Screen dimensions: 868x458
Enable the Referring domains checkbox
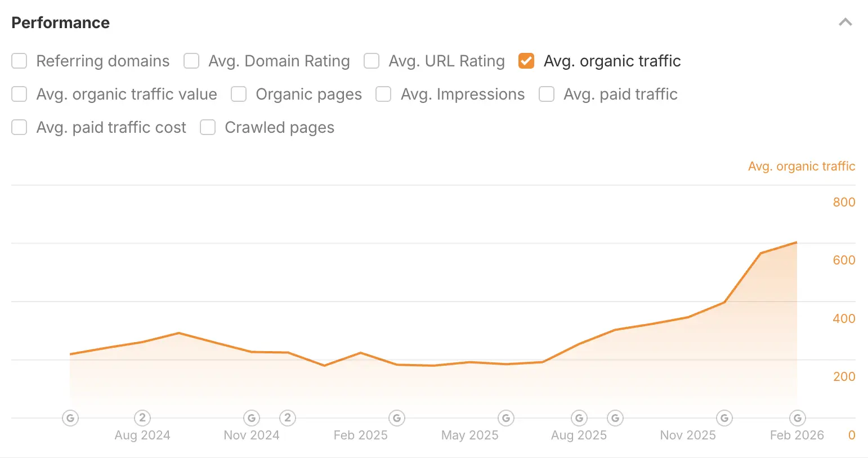click(x=20, y=61)
